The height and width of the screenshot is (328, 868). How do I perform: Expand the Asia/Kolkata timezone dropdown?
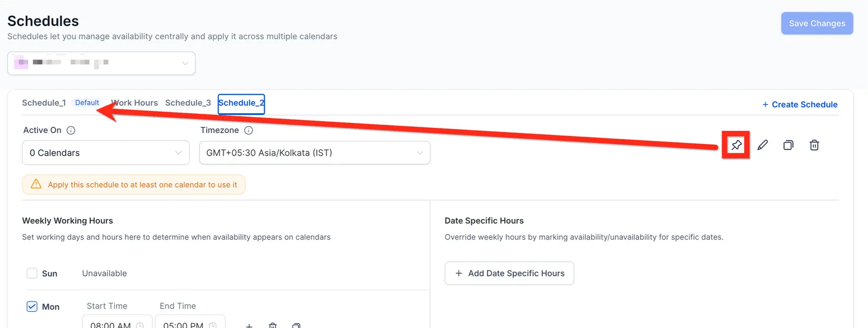315,153
